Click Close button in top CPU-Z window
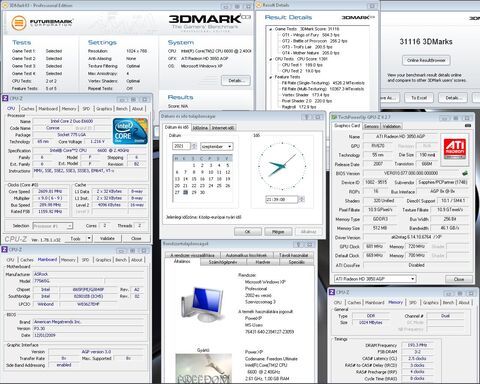 point(136,238)
